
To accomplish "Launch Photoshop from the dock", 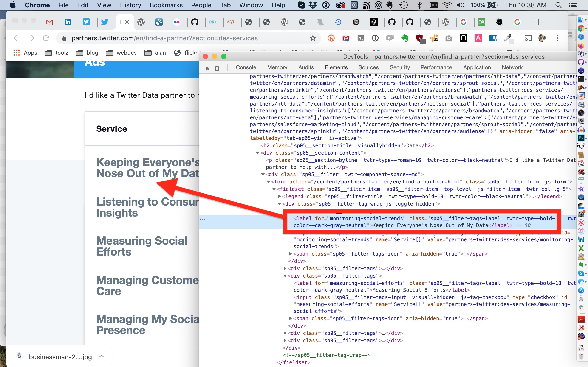I will (x=581, y=138).
